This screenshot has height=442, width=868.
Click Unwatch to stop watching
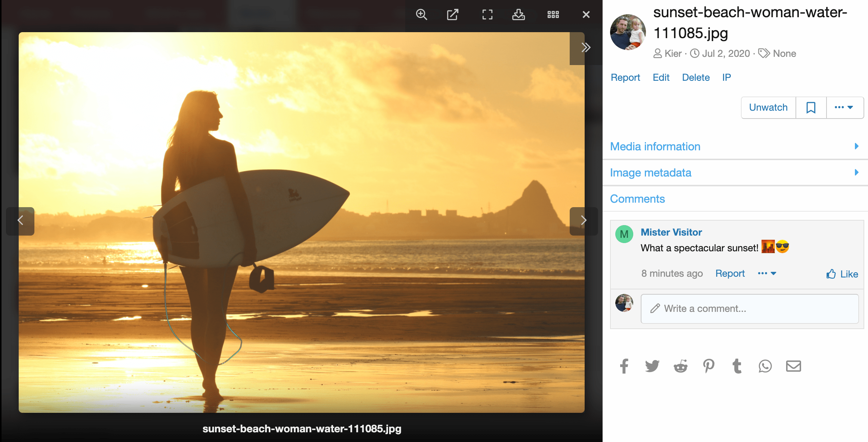click(768, 108)
